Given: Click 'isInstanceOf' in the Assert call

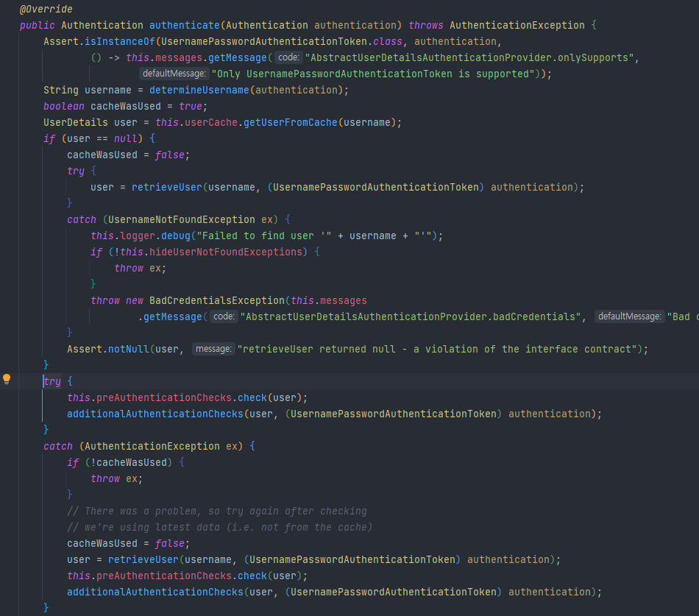Looking at the screenshot, I should [120, 41].
